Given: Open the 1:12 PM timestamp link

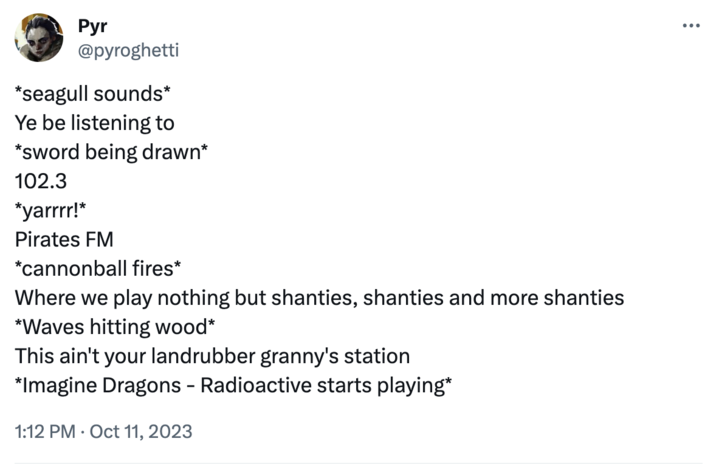Looking at the screenshot, I should click(x=45, y=432).
